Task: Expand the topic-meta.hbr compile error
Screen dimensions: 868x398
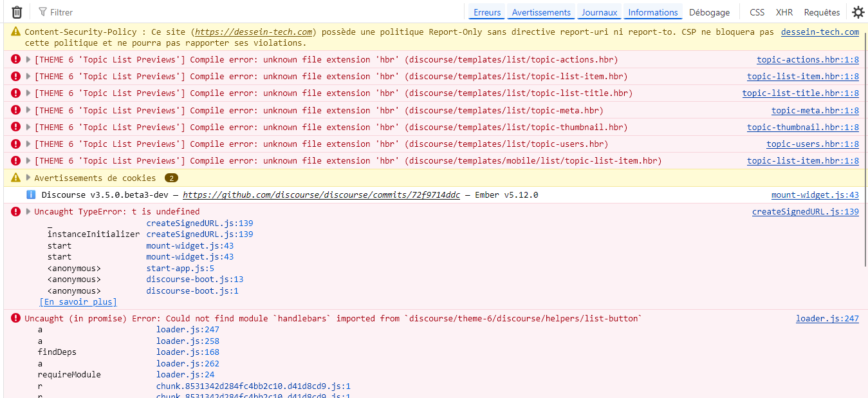Action: click(x=28, y=110)
